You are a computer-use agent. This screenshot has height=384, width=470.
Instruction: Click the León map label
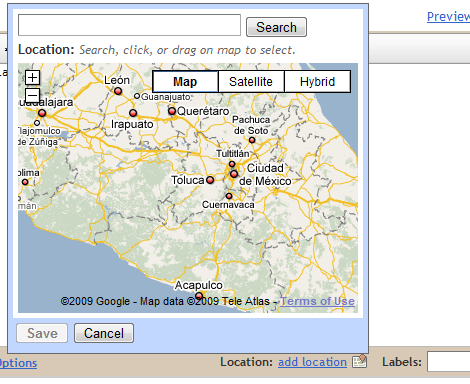point(117,80)
